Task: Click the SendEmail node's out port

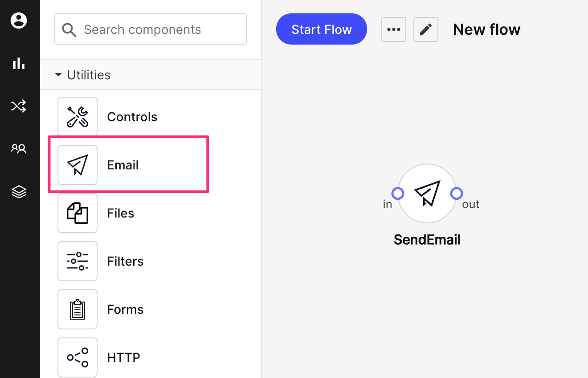Action: pos(457,193)
